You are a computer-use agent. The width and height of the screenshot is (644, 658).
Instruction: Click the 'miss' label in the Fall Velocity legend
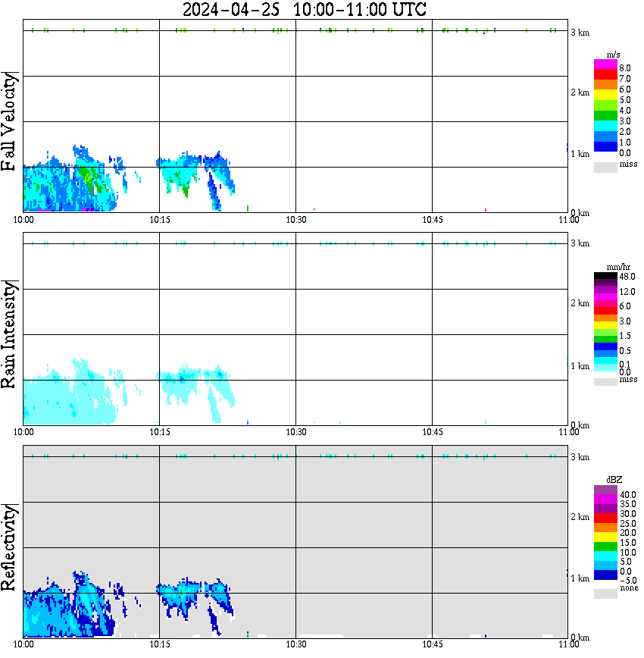pos(628,164)
